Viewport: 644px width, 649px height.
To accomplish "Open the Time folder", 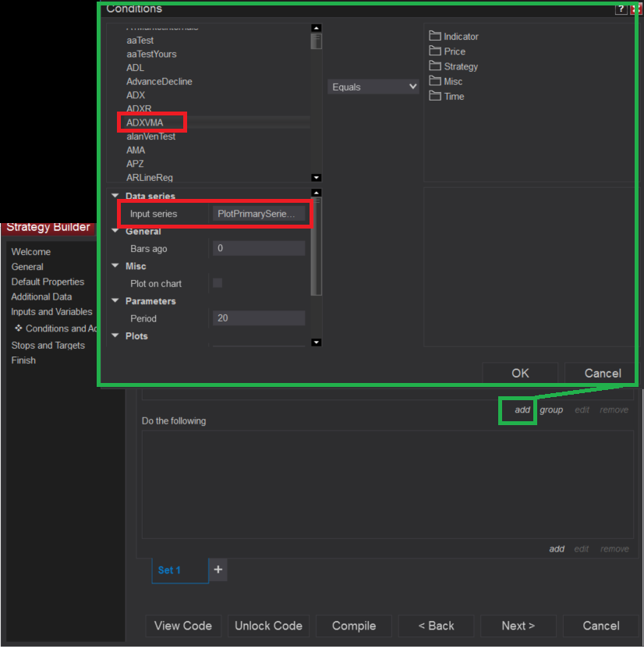I will coord(446,97).
